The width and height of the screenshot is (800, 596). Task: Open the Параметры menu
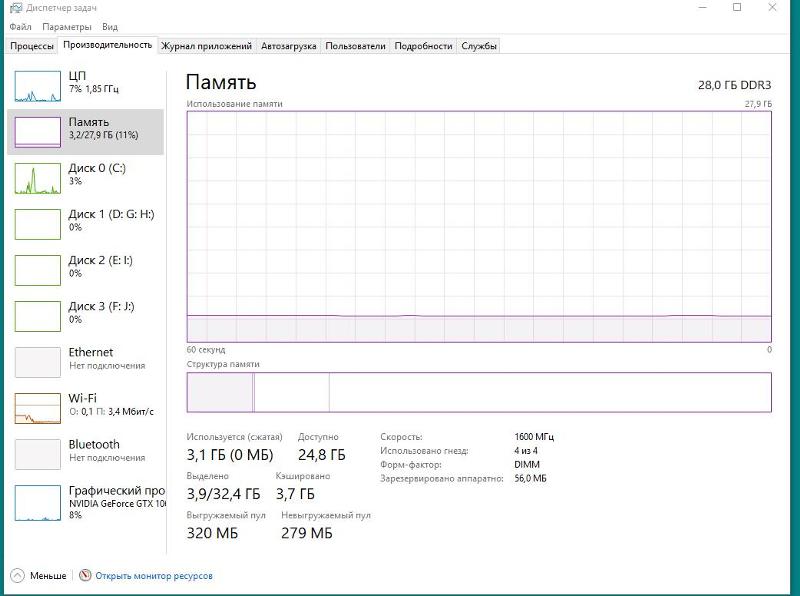[67, 27]
